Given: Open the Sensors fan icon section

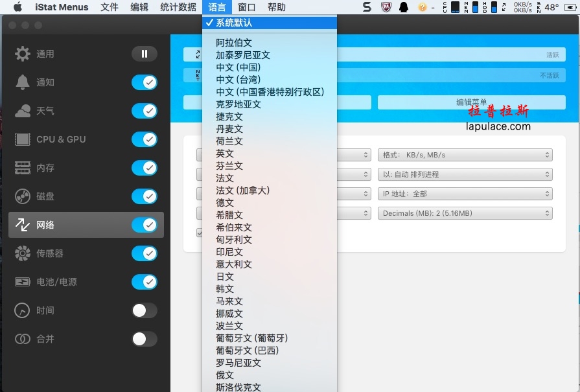Looking at the screenshot, I should [x=23, y=253].
